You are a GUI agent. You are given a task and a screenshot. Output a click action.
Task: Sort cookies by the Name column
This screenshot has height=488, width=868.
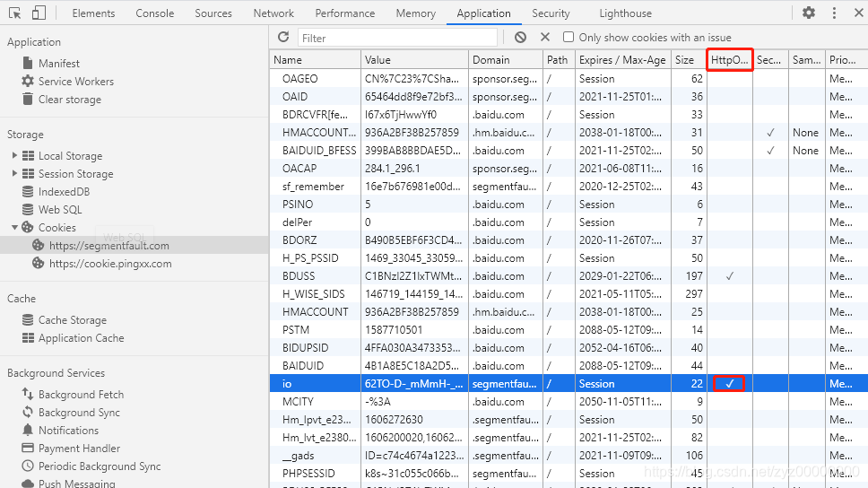pos(315,60)
